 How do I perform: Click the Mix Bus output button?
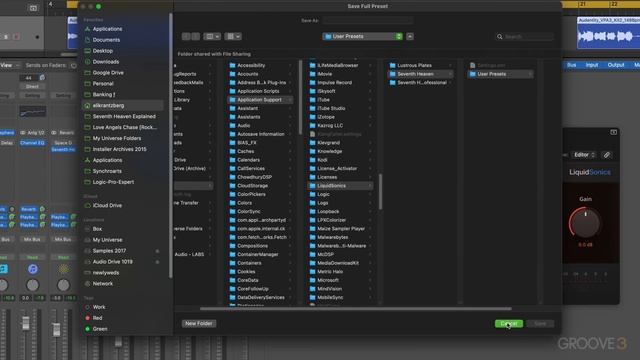pyautogui.click(x=32, y=240)
